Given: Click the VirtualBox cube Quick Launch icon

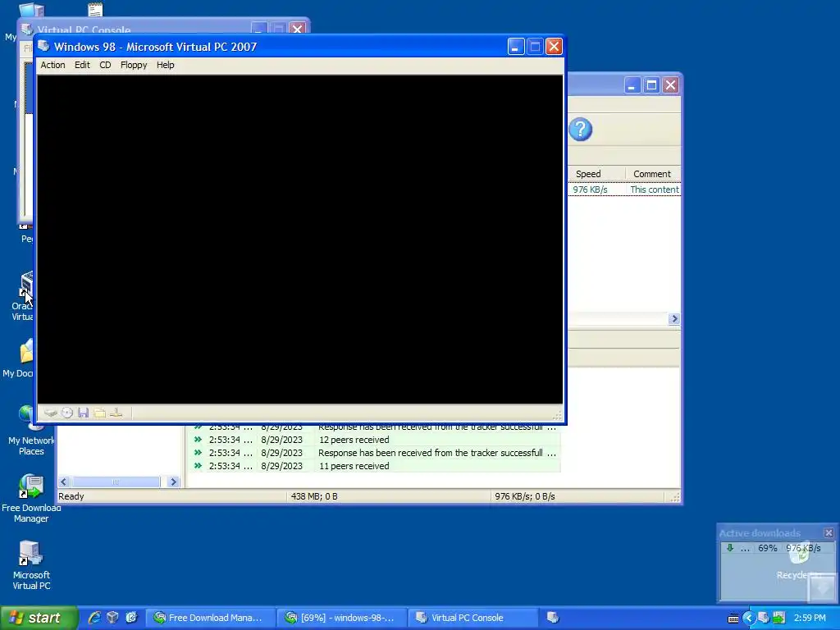Looking at the screenshot, I should pos(112,618).
